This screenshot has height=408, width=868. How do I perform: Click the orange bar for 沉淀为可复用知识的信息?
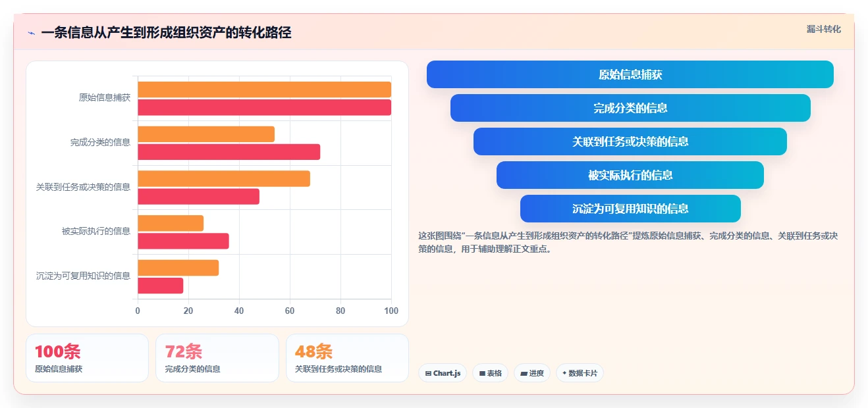[x=178, y=268]
